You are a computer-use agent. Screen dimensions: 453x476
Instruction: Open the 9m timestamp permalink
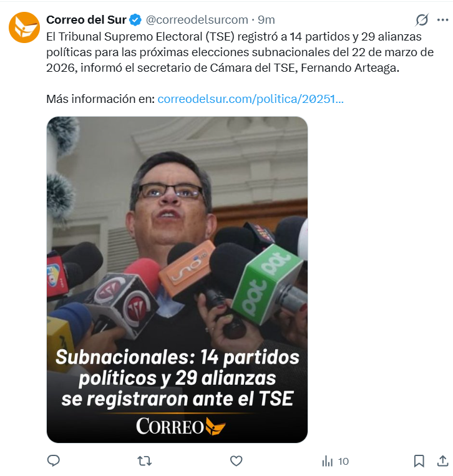[x=266, y=20]
